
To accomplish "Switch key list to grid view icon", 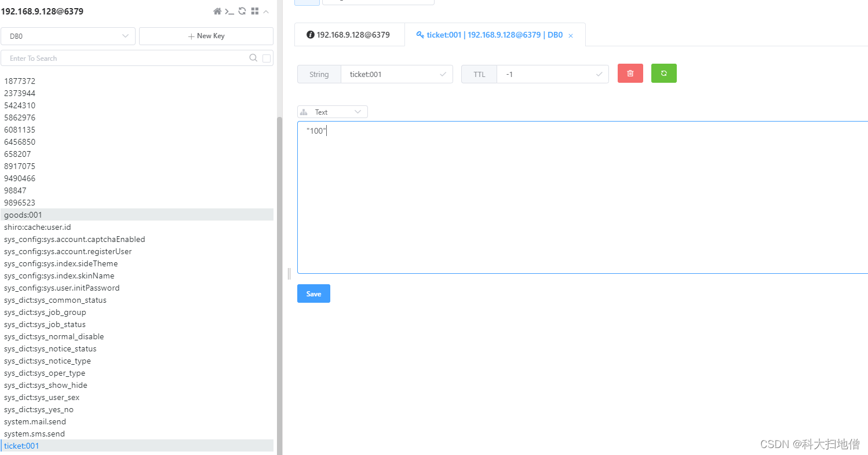I will [255, 11].
